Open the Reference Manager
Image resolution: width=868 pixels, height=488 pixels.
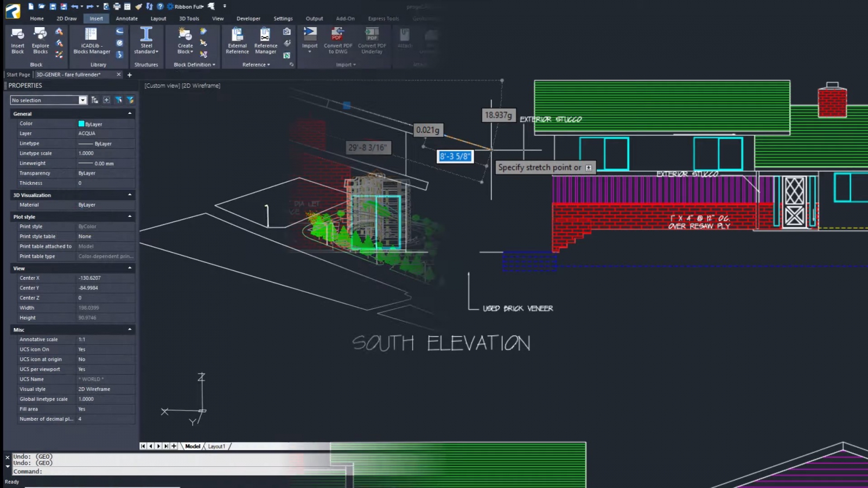265,40
